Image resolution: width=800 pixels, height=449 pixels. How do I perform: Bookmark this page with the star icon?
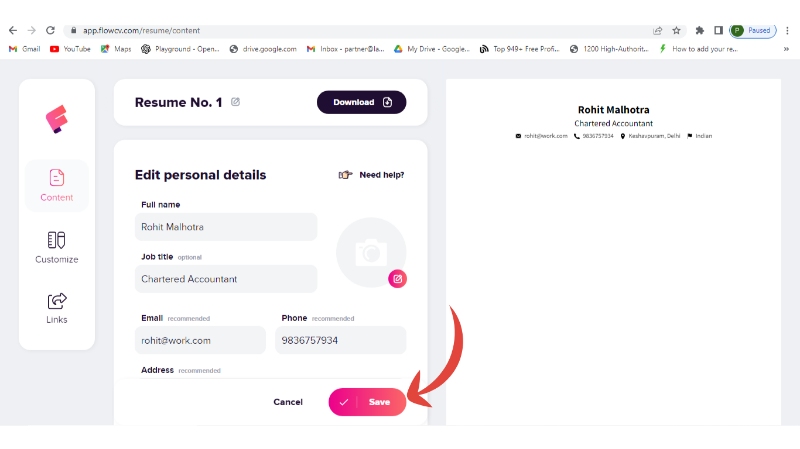click(677, 31)
